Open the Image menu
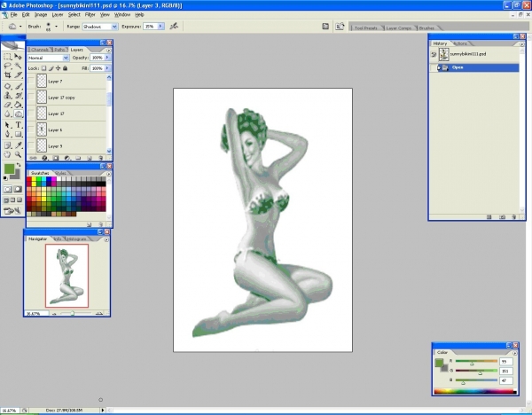The width and height of the screenshot is (532, 415). tap(41, 14)
